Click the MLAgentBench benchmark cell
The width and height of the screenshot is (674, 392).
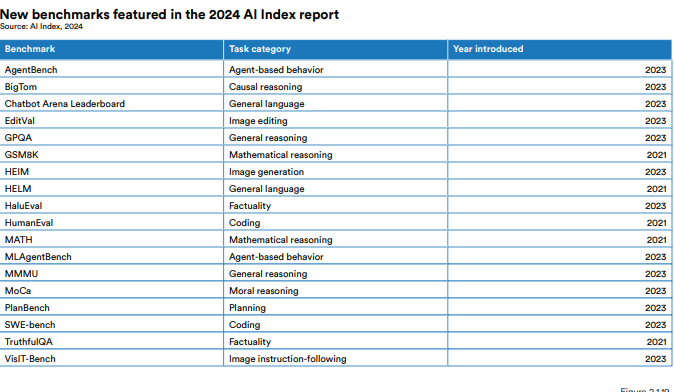[x=111, y=257]
